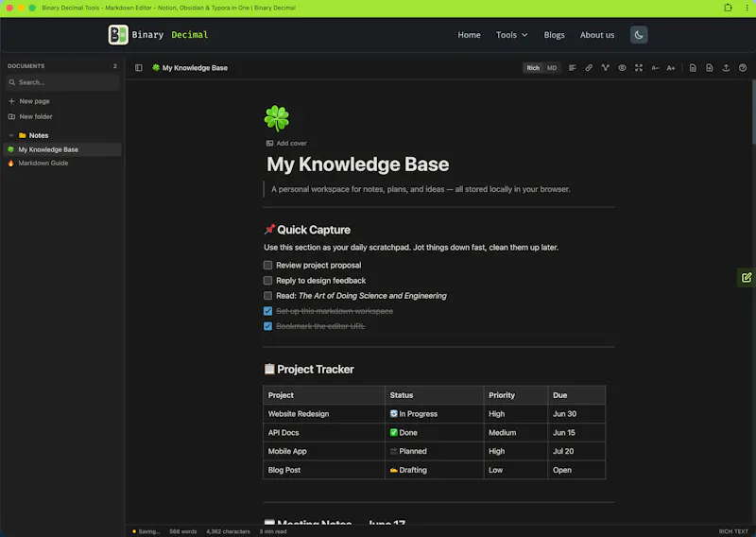The image size is (756, 537).
Task: Click the Done status cell
Action: coord(435,433)
